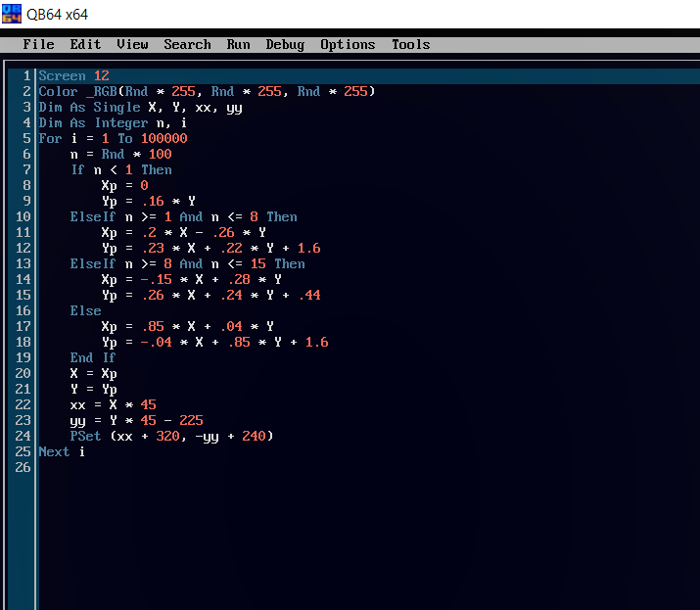
Task: Click 'Yp = .23 * X + .22 * Y + 1.6'
Action: tap(210, 248)
